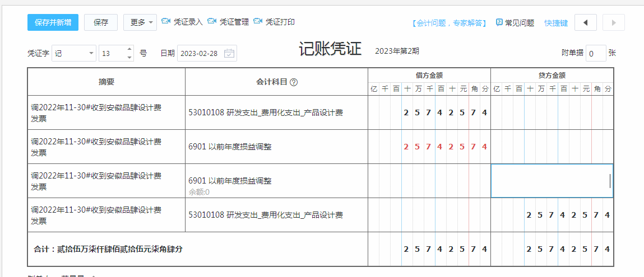Go to the next voucher arrow
Screen dimensions: 644x277
click(614, 22)
